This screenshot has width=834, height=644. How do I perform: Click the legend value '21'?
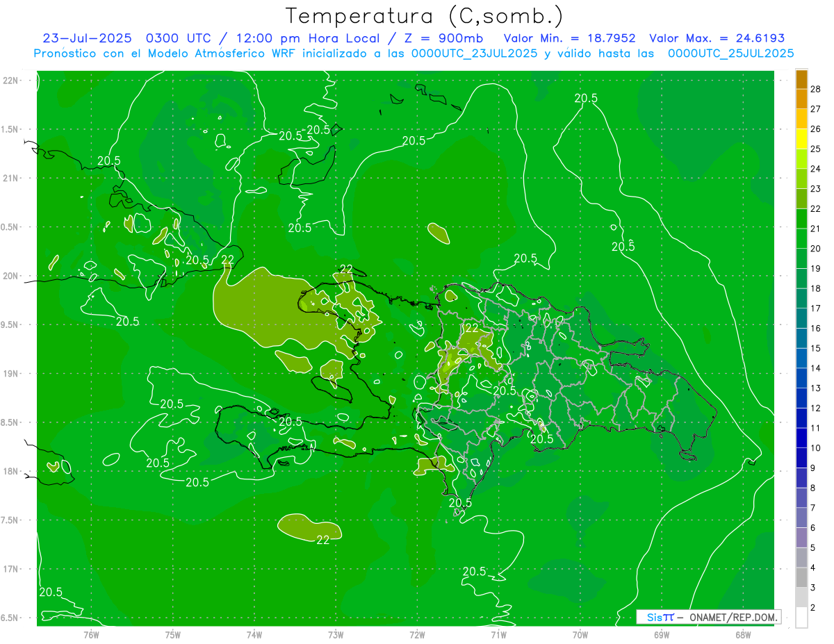(x=816, y=229)
